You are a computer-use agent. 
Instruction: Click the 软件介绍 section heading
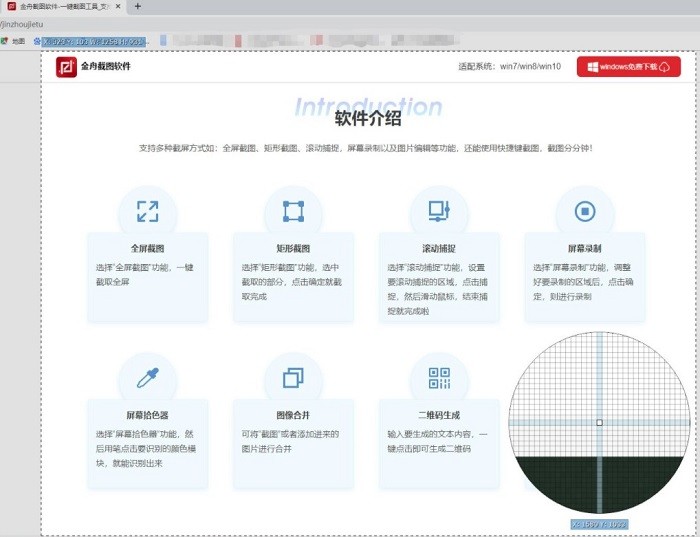(x=368, y=119)
